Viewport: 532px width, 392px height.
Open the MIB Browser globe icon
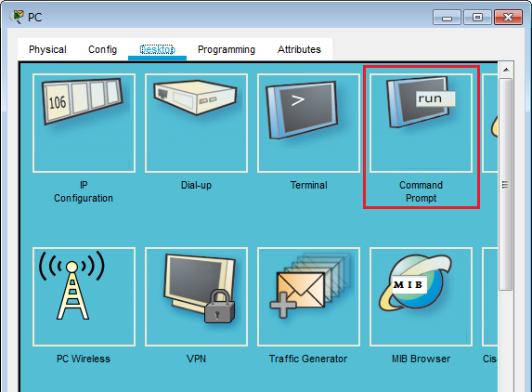pos(421,296)
